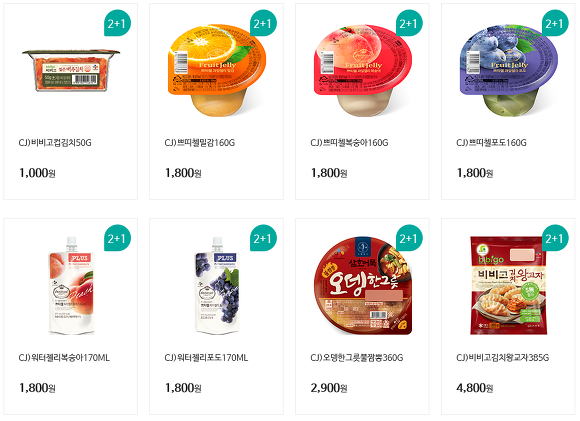This screenshot has height=421, width=580.
Task: Open the CJ)비비고컵김치50G product title
Action: (55, 142)
